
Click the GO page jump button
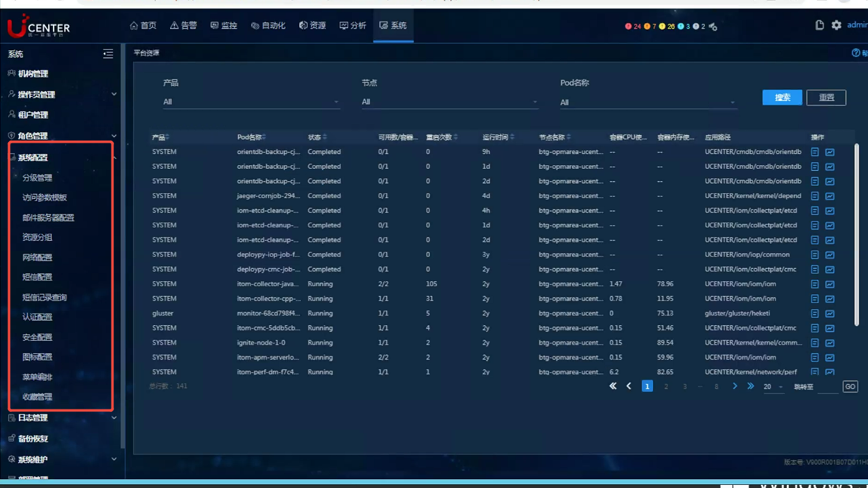click(850, 387)
